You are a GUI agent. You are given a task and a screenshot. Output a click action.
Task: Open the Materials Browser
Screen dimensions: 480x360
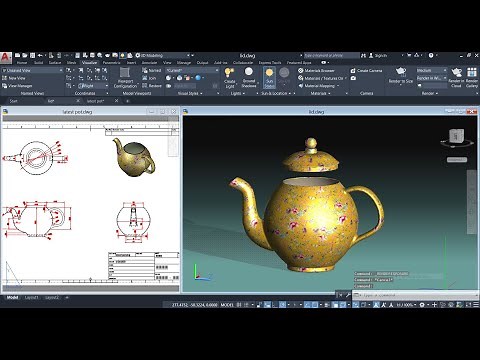(x=316, y=70)
